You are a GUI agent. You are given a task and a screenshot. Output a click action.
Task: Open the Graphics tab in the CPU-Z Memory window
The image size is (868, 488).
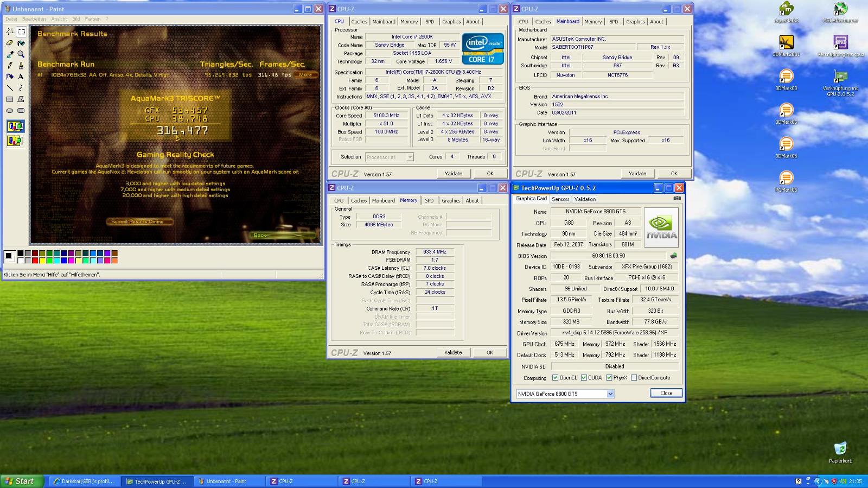(x=451, y=201)
